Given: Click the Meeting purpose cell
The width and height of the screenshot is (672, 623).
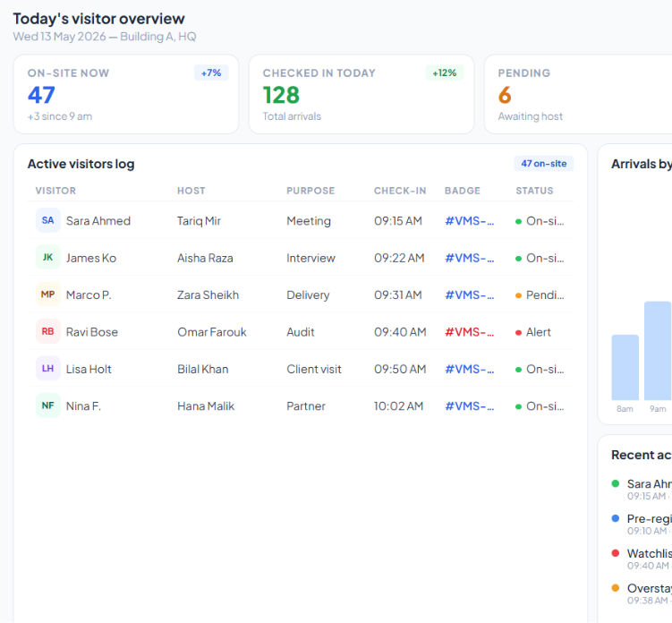Looking at the screenshot, I should pos(309,221).
